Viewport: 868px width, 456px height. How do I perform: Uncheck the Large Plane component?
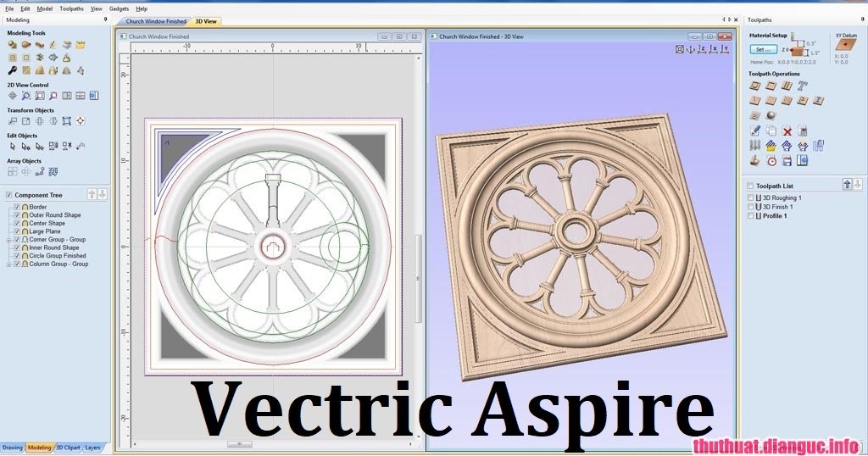pyautogui.click(x=17, y=231)
